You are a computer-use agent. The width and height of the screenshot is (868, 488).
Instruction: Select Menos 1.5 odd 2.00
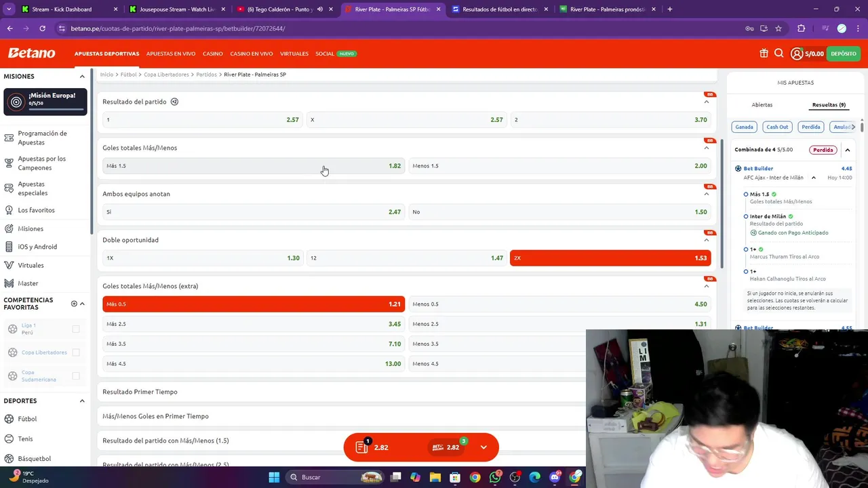[559, 165]
